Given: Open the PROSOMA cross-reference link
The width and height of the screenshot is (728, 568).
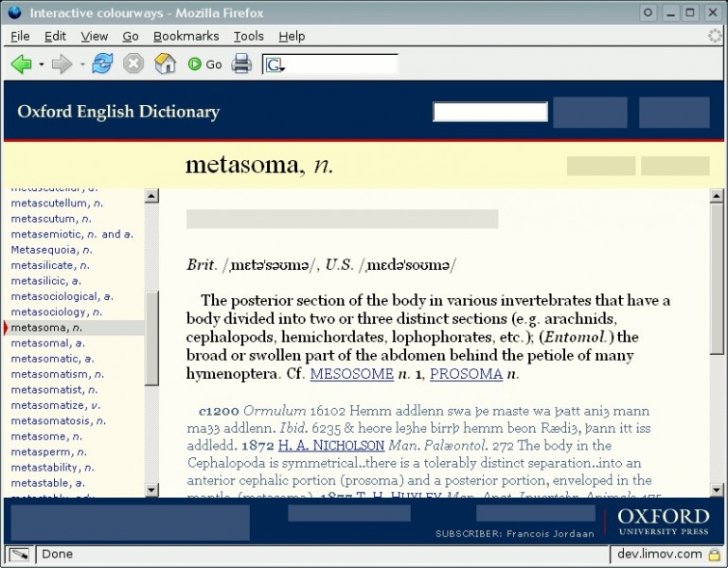Looking at the screenshot, I should 466,374.
